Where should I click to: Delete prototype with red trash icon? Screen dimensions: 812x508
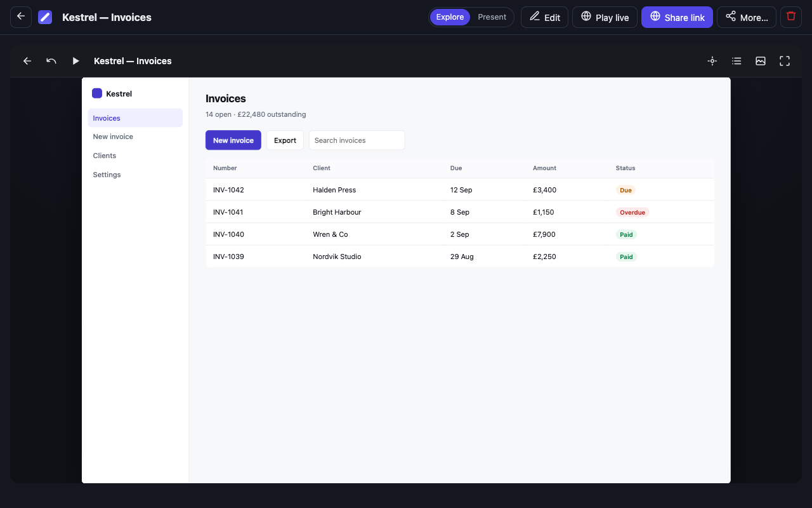790,17
